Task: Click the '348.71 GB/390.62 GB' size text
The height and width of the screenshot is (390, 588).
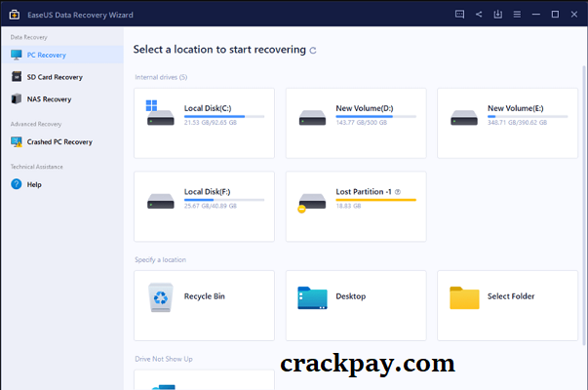Action: (517, 123)
